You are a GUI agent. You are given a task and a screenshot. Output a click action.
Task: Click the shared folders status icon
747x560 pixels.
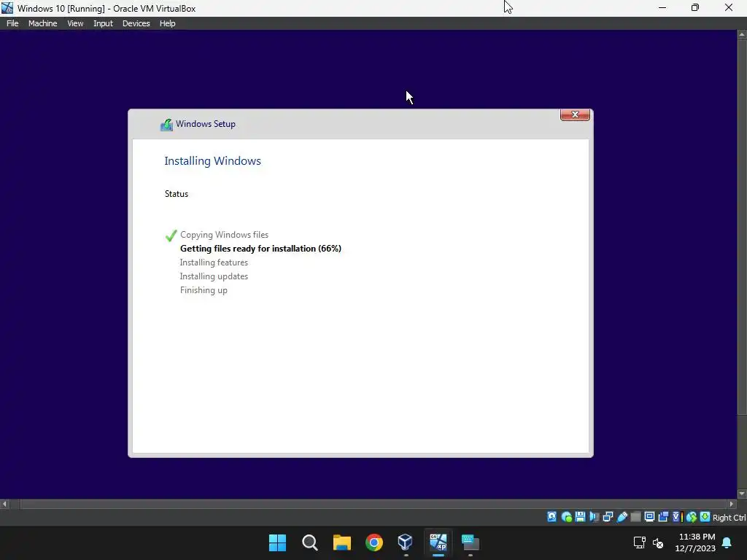(635, 517)
